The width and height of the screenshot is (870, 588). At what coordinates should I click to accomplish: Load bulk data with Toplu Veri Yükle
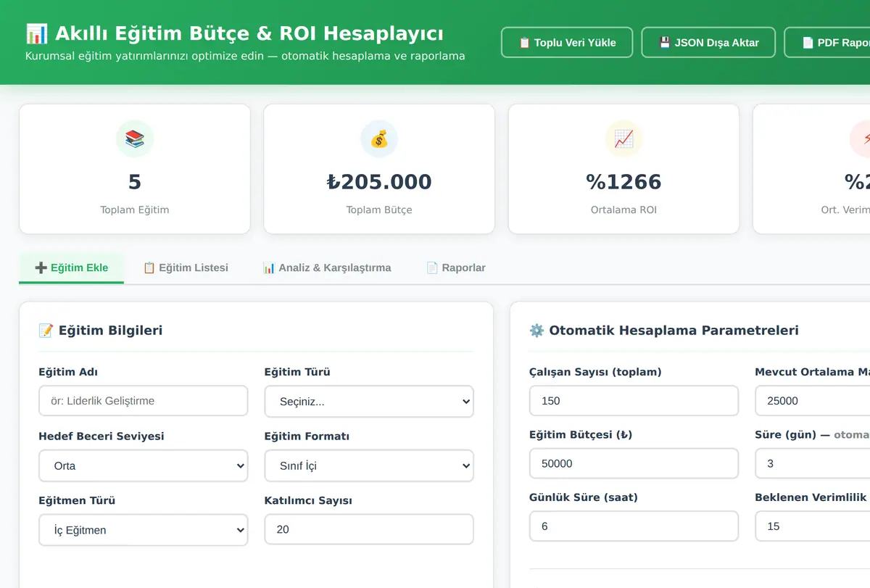(567, 42)
